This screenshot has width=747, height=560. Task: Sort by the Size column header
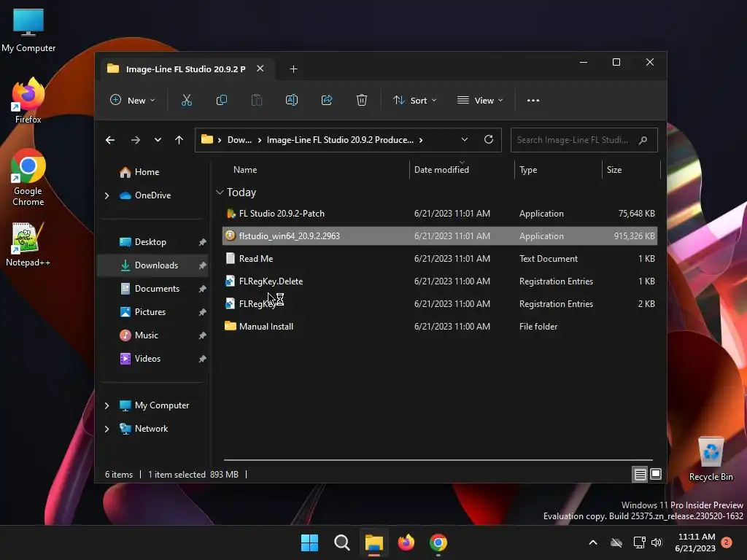pos(614,170)
